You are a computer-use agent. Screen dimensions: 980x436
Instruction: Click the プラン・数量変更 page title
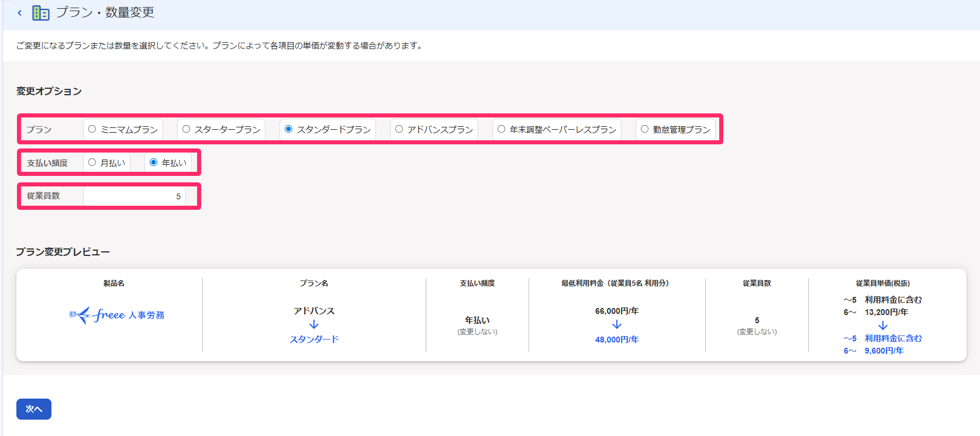pyautogui.click(x=105, y=13)
